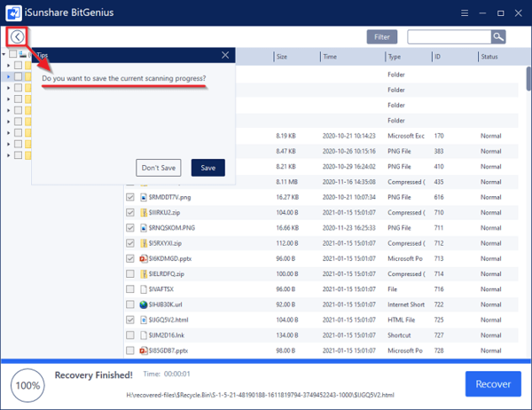
Task: Uncheck the $I5RXYXI.zip checkbox
Action: pyautogui.click(x=130, y=243)
